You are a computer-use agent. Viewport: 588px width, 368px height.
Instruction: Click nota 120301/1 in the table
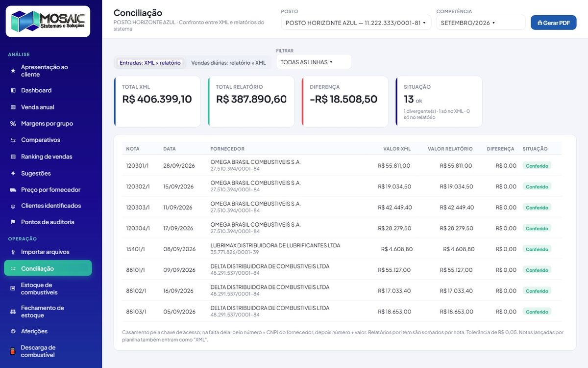click(x=138, y=166)
